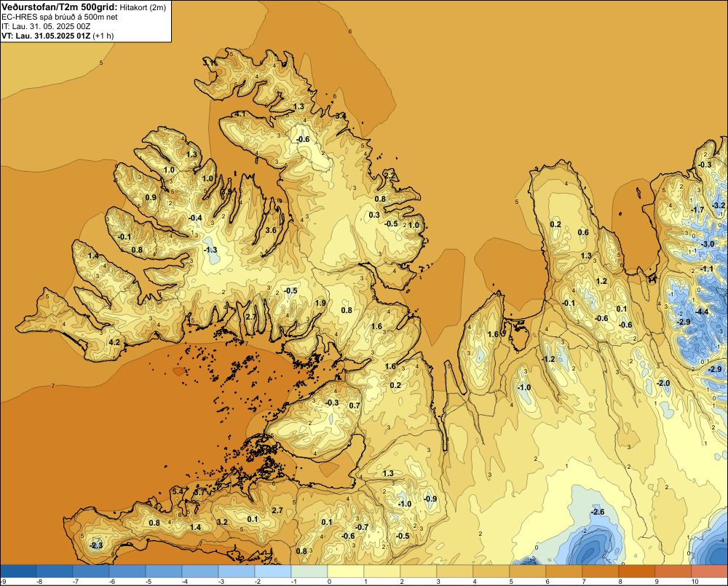Click the 'EC-HRES spá brúuð á 500m net' line
The height and width of the screenshot is (586, 728).
pos(60,17)
